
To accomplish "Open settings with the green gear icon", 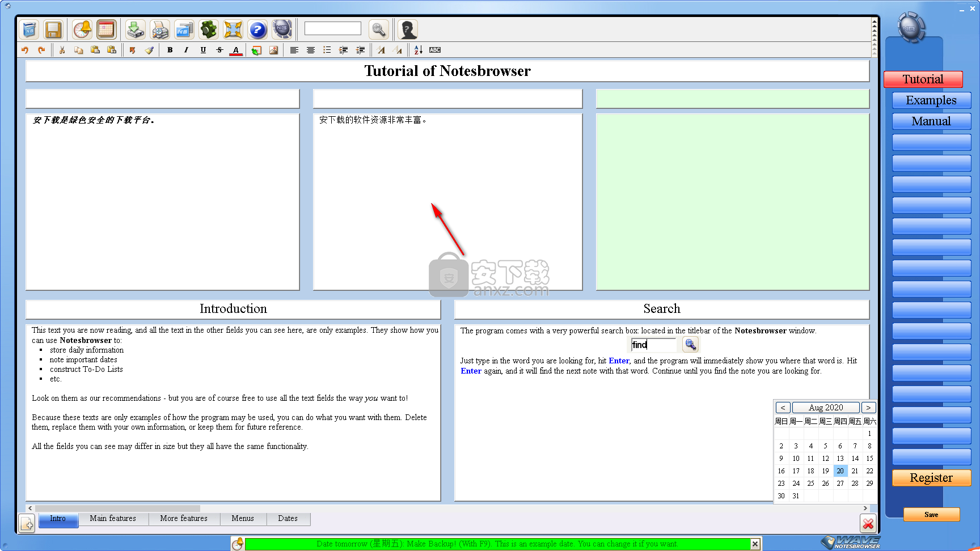I will click(209, 29).
